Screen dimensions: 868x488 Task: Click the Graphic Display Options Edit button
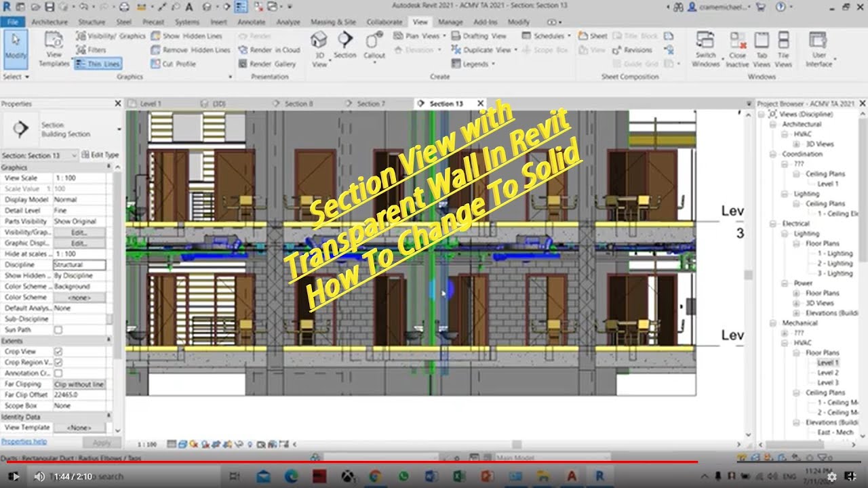pyautogui.click(x=79, y=243)
